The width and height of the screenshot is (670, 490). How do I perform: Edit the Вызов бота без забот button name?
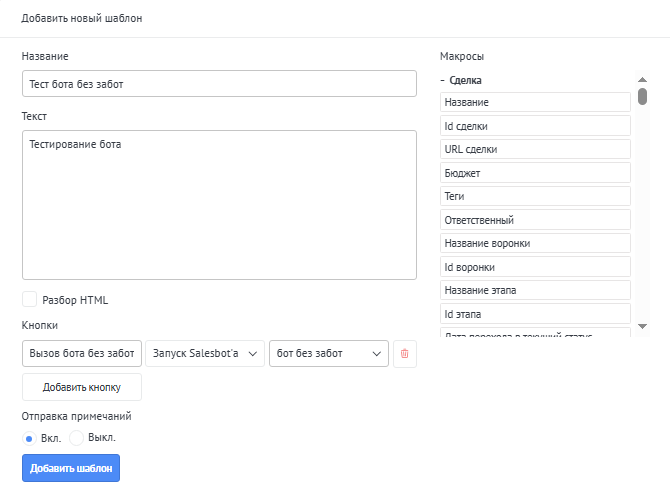pos(82,354)
